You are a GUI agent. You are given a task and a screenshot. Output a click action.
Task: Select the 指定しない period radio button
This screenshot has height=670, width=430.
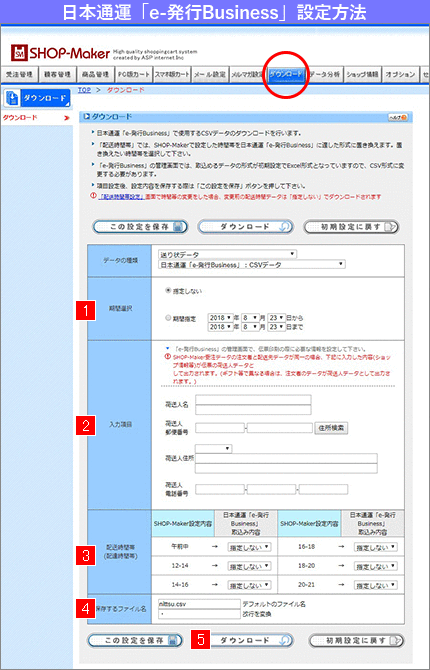click(x=168, y=291)
